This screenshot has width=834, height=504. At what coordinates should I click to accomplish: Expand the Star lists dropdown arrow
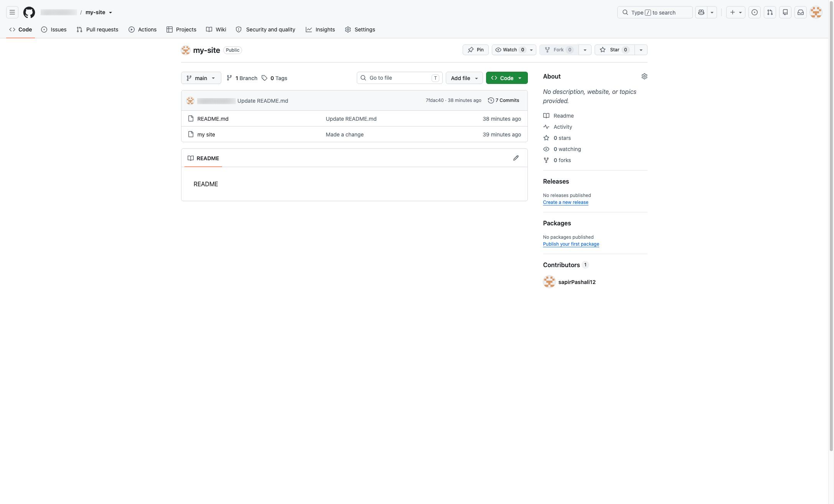641,50
